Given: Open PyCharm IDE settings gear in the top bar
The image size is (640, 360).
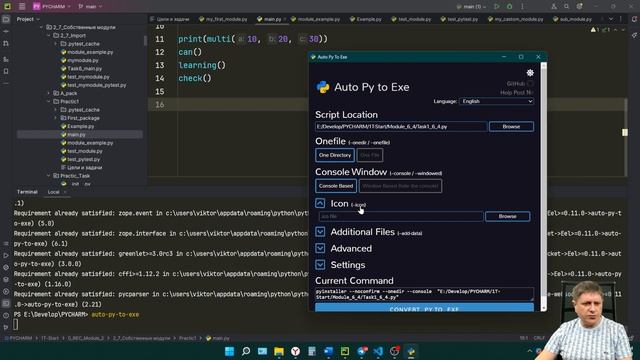Looking at the screenshot, I should click(x=580, y=7).
